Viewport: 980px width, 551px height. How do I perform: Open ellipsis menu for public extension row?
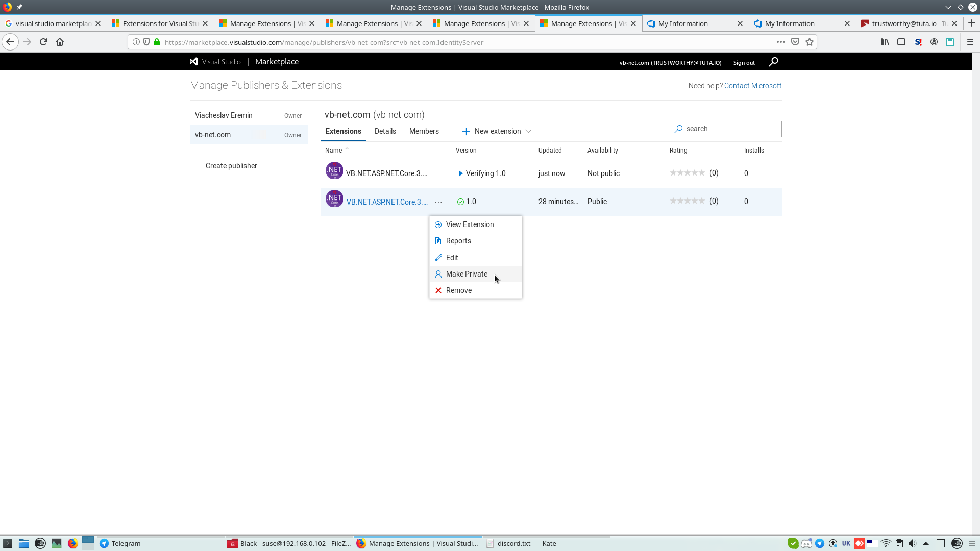pos(438,202)
